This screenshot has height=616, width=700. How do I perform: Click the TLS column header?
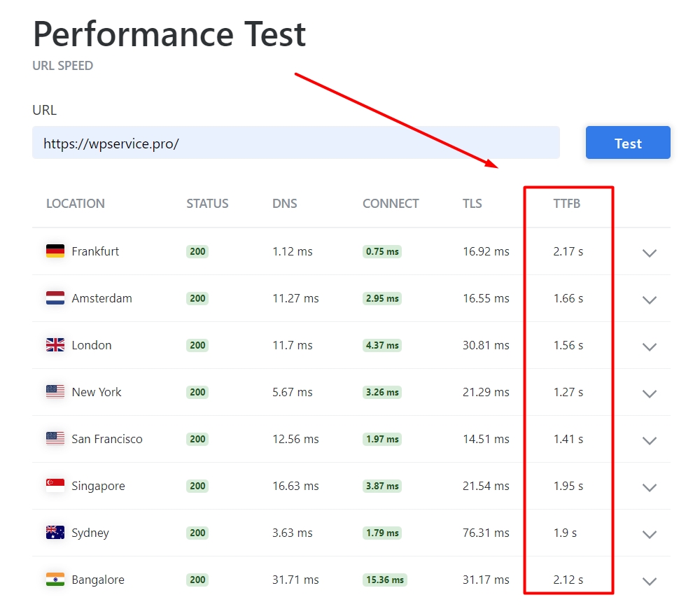[x=472, y=204]
